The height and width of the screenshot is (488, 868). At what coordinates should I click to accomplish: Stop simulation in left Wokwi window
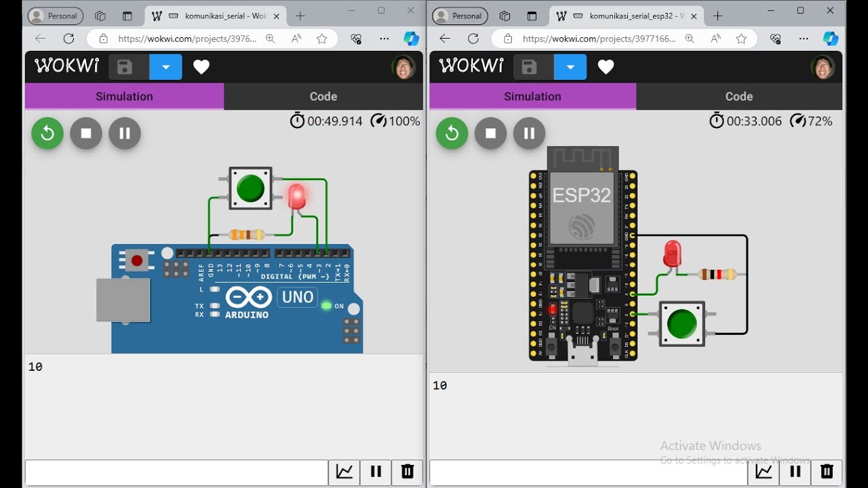coord(86,134)
